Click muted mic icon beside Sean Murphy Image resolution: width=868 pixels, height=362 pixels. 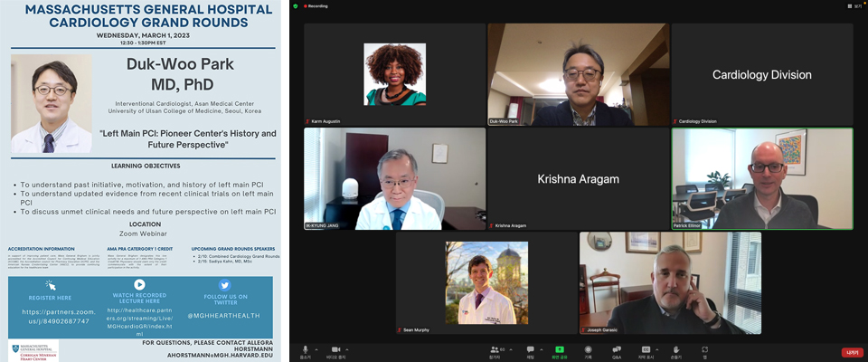[399, 330]
